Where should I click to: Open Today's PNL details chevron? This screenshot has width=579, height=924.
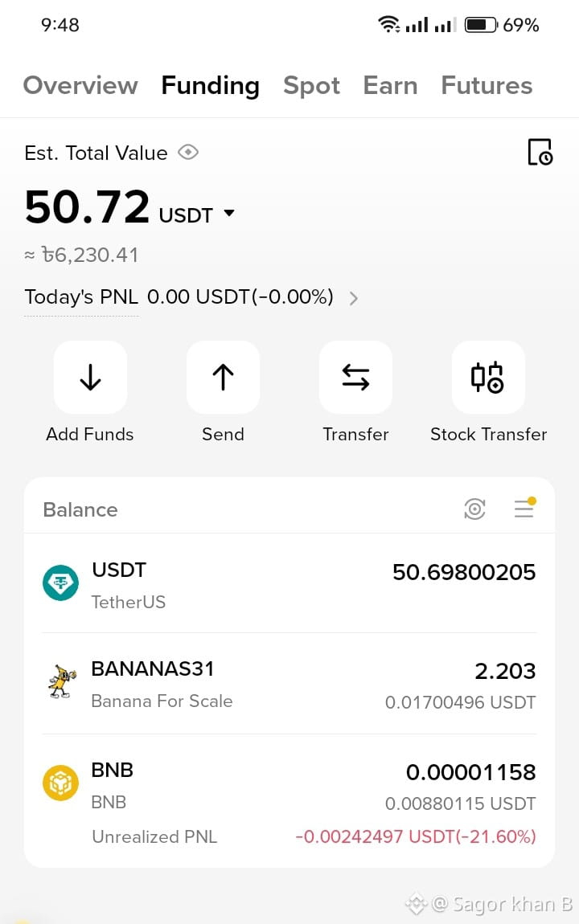(x=353, y=298)
